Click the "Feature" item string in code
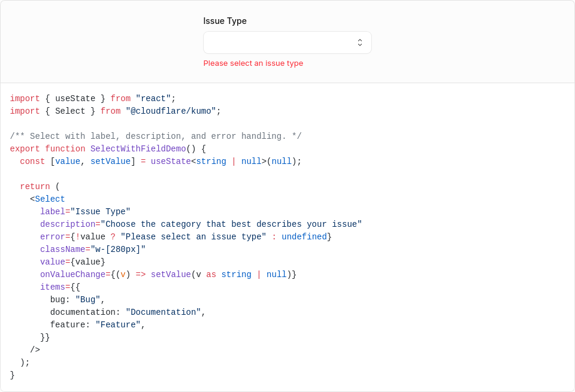Viewport: 575px width, 392px height. [118, 324]
